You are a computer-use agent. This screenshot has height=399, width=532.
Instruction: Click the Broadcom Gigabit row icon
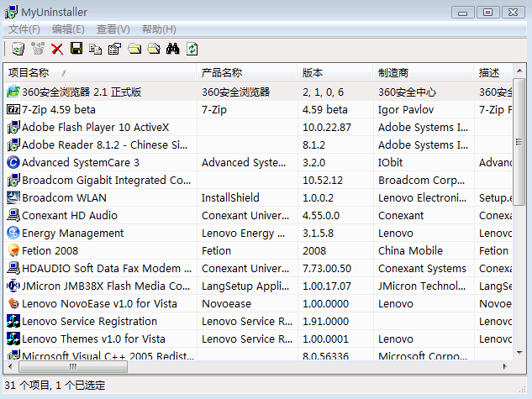tap(13, 180)
